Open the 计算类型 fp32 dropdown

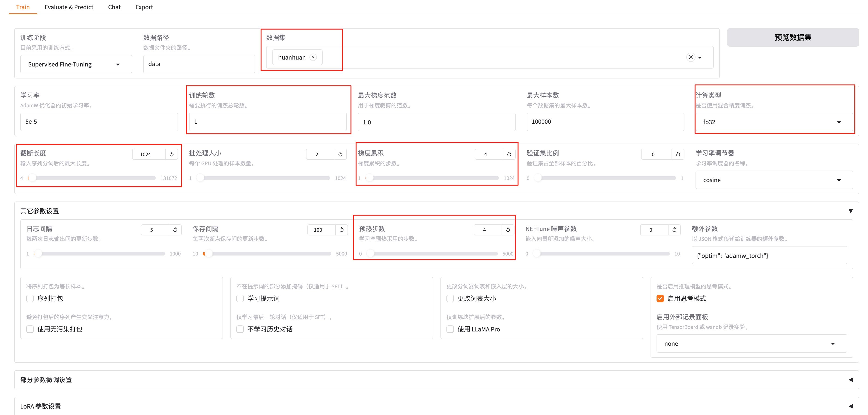pyautogui.click(x=774, y=122)
